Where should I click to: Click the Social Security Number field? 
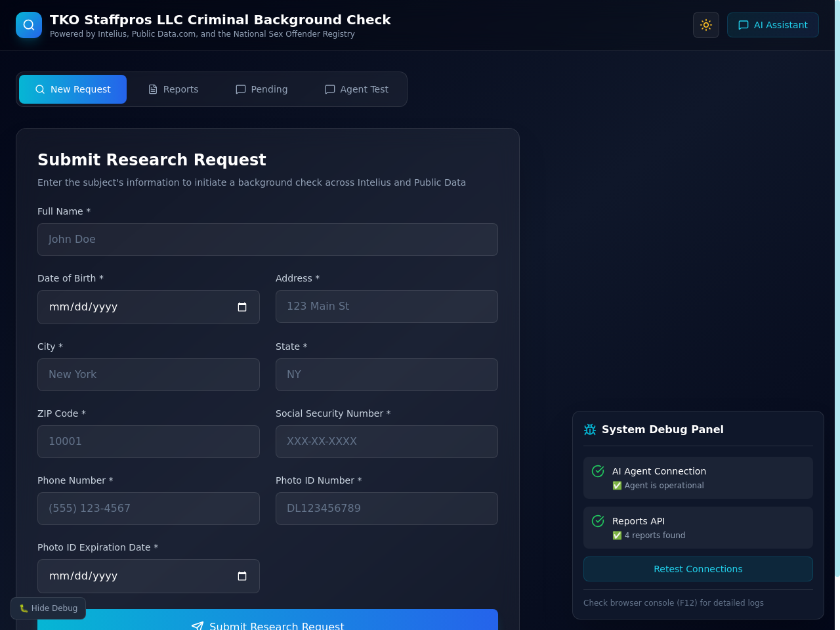pyautogui.click(x=387, y=442)
